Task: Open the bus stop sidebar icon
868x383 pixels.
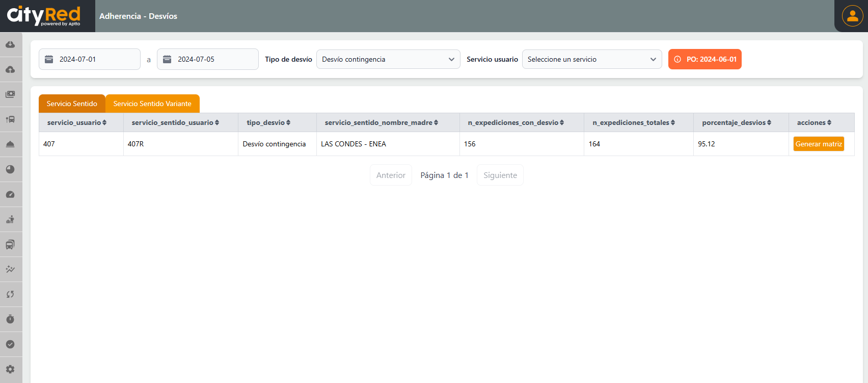Action: click(x=10, y=119)
